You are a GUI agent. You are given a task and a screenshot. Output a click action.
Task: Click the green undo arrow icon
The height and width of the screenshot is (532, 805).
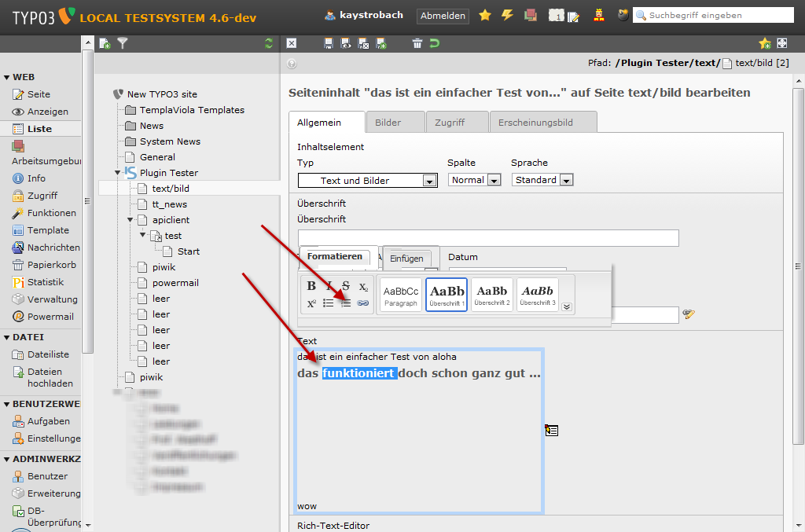434,44
